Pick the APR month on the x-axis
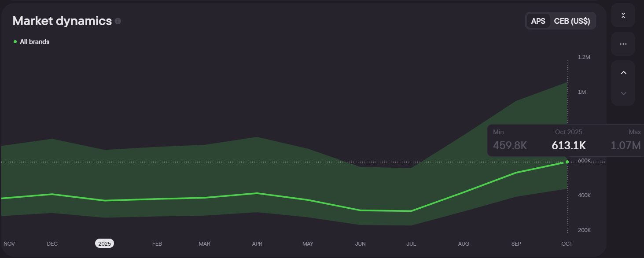Screen dimensions: 644x258 point(257,243)
